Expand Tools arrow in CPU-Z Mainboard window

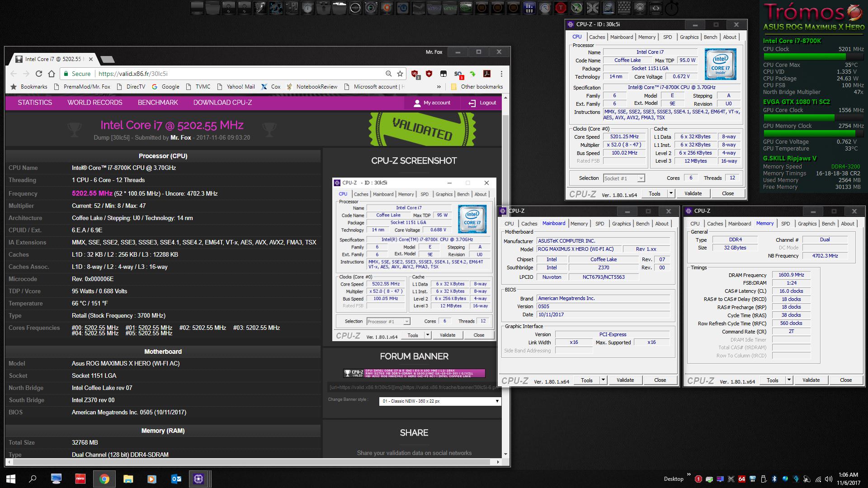[x=603, y=380]
